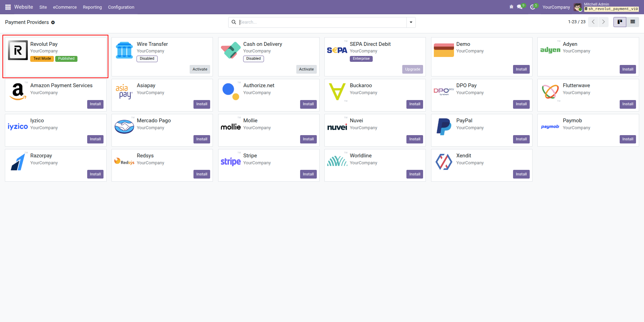Click the Mercado Pago handshake logo
This screenshot has height=322, width=644.
124,127
